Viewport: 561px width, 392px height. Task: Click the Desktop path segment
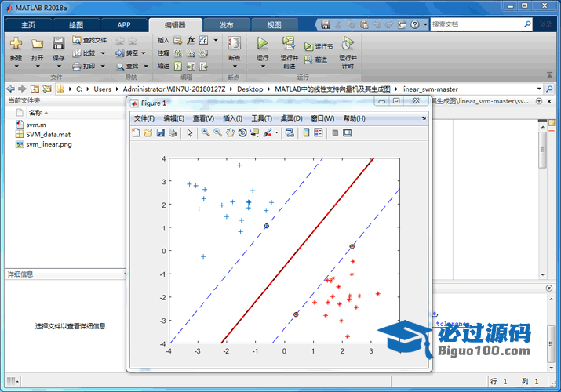(250, 89)
